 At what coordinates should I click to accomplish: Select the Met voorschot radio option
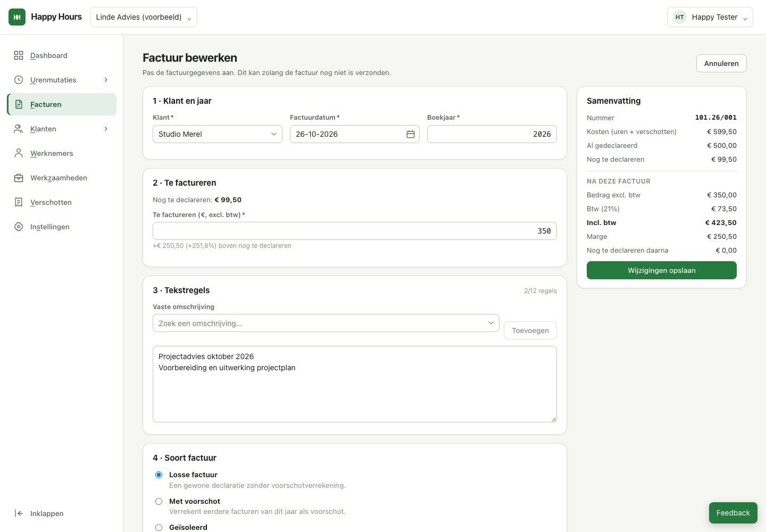coord(159,501)
